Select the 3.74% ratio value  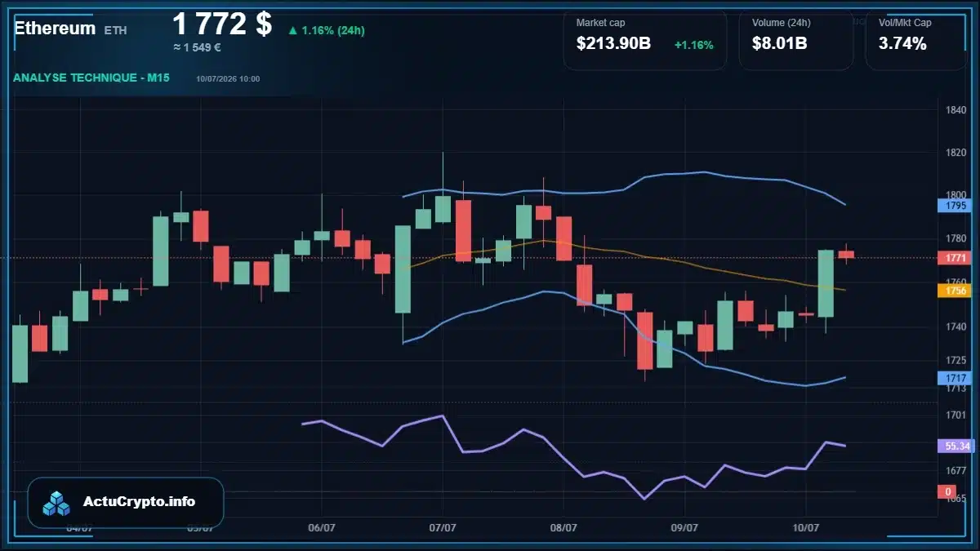coord(902,44)
